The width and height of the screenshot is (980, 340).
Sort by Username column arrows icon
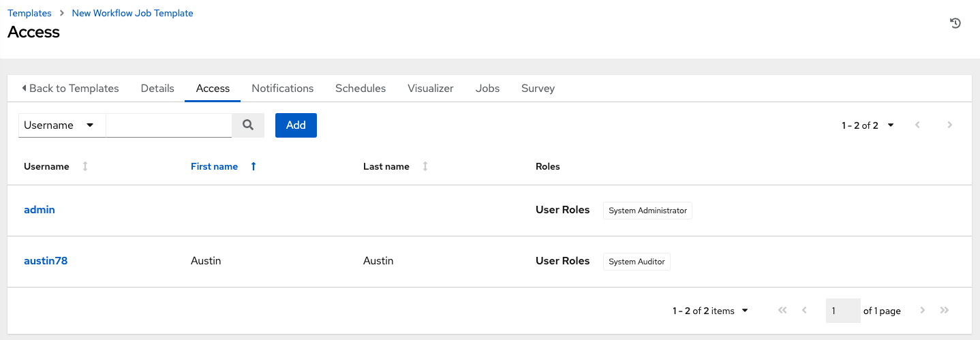click(x=85, y=166)
